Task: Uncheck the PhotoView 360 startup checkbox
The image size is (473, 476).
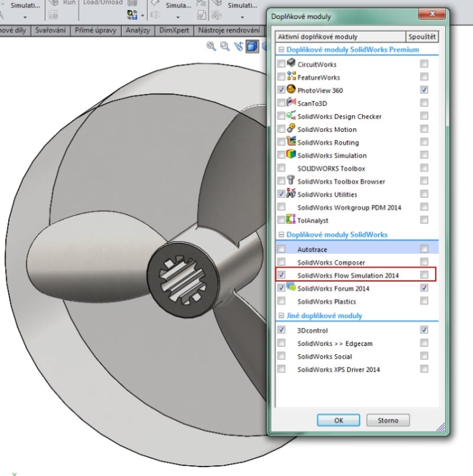Action: [424, 89]
